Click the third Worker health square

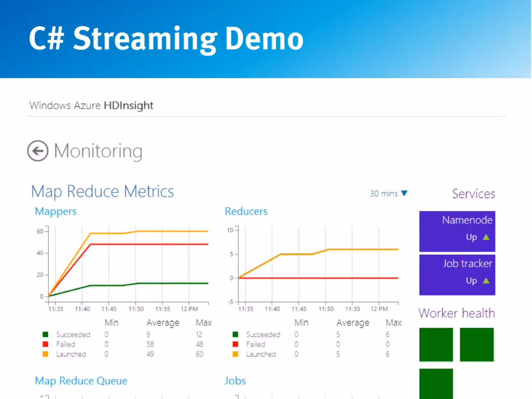pos(436,384)
